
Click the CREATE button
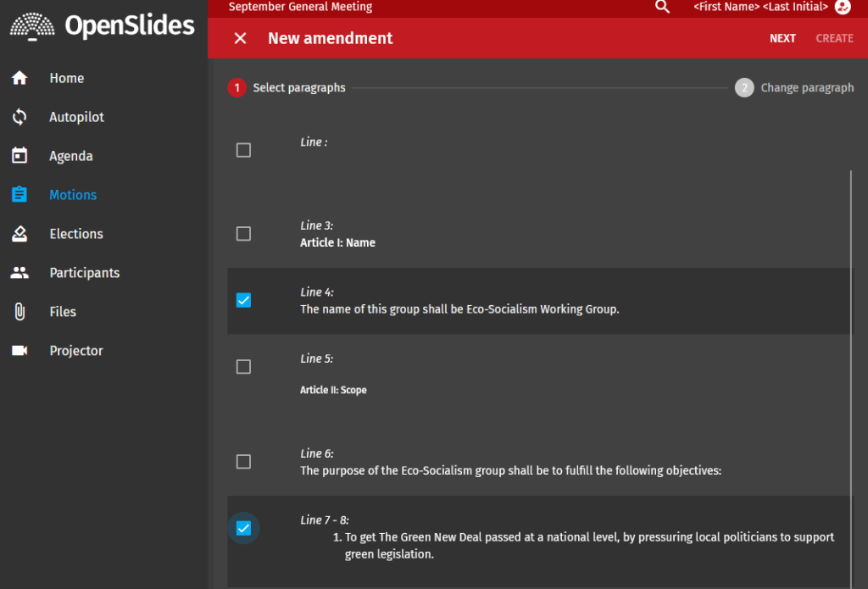pos(834,38)
